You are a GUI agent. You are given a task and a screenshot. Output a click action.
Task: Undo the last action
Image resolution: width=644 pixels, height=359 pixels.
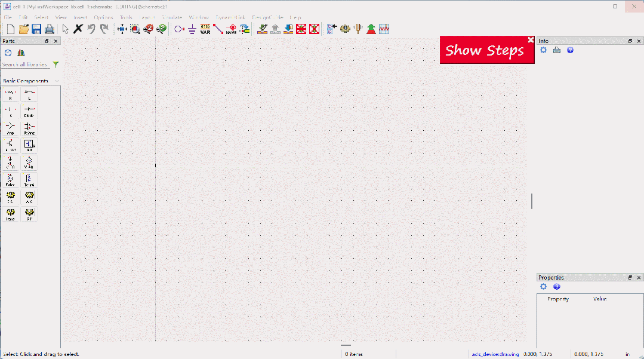click(91, 29)
